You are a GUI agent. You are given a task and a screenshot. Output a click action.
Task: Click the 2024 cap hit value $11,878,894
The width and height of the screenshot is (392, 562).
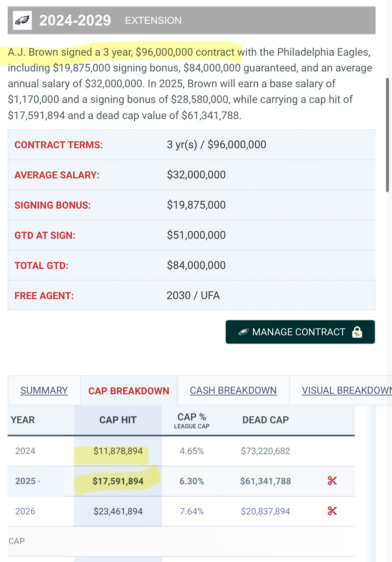pyautogui.click(x=118, y=451)
